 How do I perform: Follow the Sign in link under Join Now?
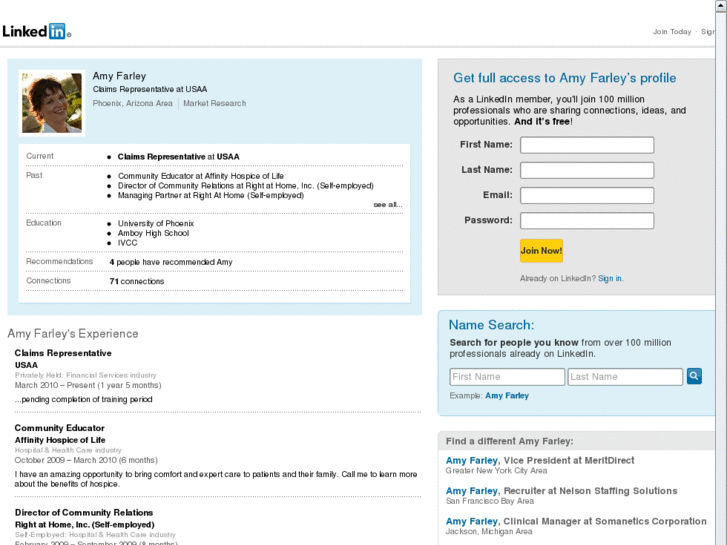coord(610,278)
